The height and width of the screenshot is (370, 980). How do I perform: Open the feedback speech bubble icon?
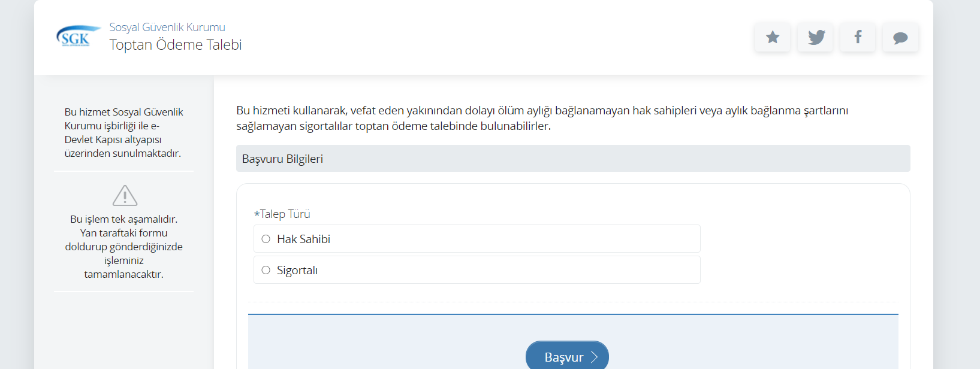(x=900, y=37)
